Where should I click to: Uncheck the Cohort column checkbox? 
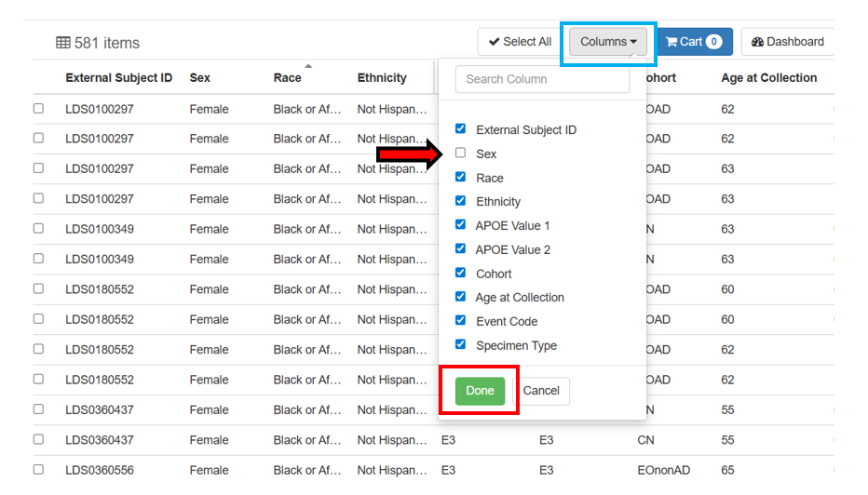coord(460,274)
